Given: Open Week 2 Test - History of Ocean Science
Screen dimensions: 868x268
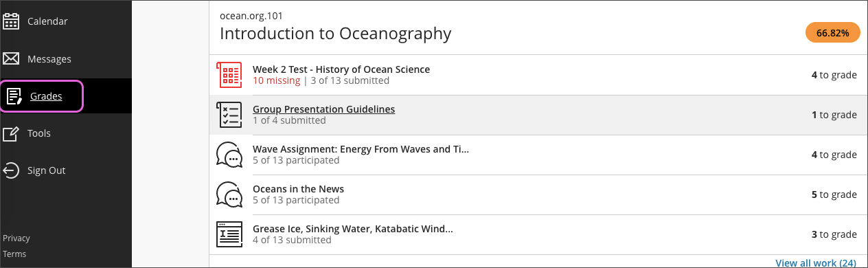Looking at the screenshot, I should (341, 69).
